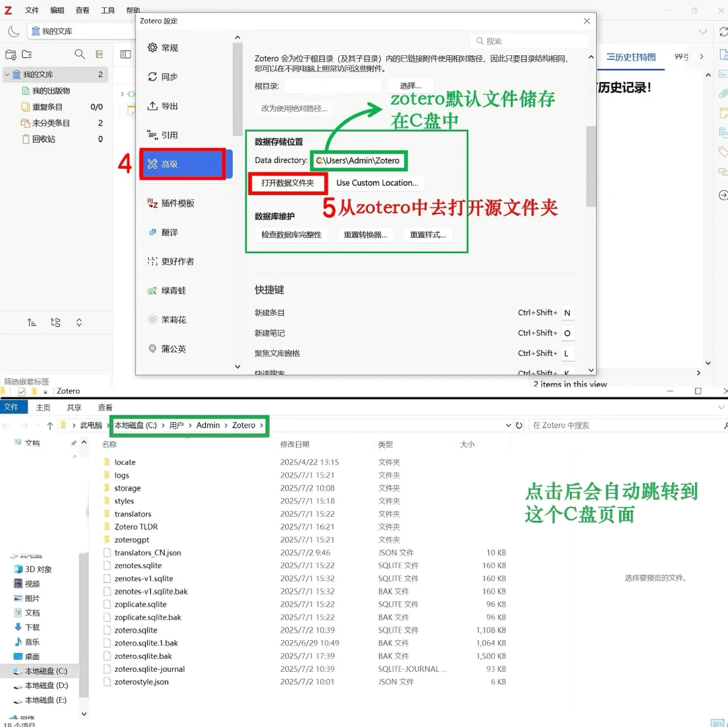Switch to the 共享 tab in File Explorer
This screenshot has width=728, height=727.
click(x=74, y=407)
